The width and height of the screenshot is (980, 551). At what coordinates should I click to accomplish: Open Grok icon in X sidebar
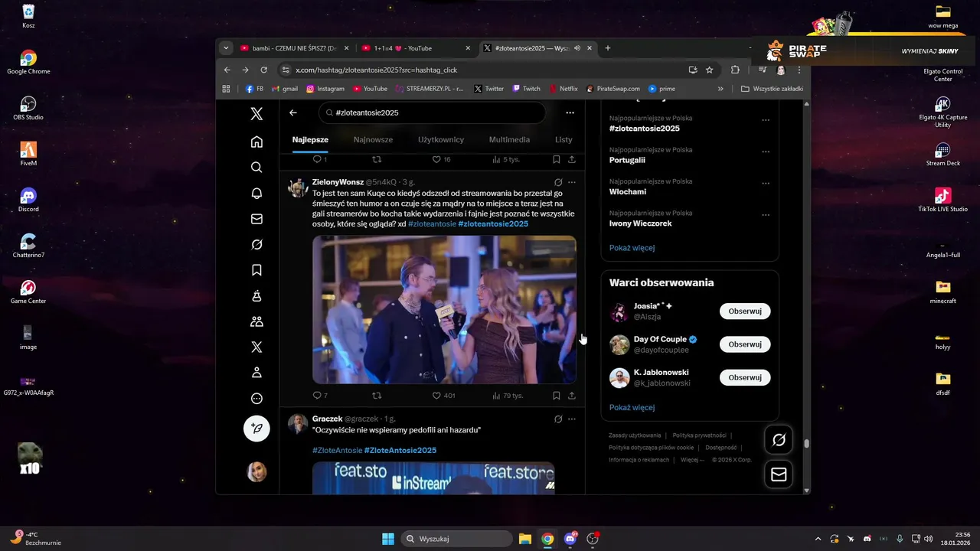point(256,245)
